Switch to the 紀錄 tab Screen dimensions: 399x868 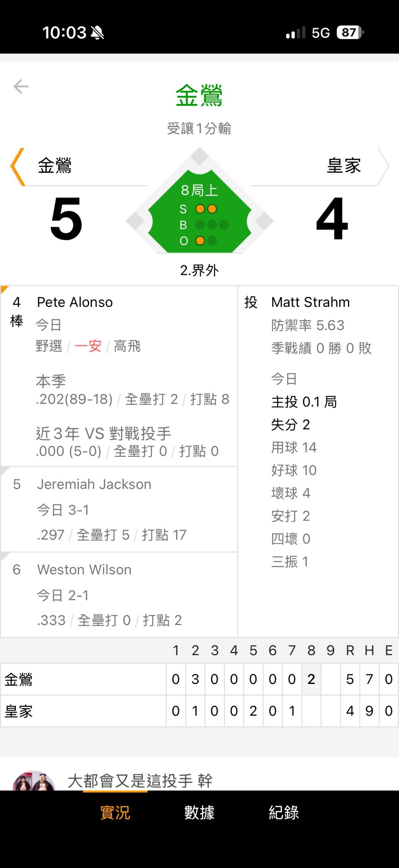284,813
